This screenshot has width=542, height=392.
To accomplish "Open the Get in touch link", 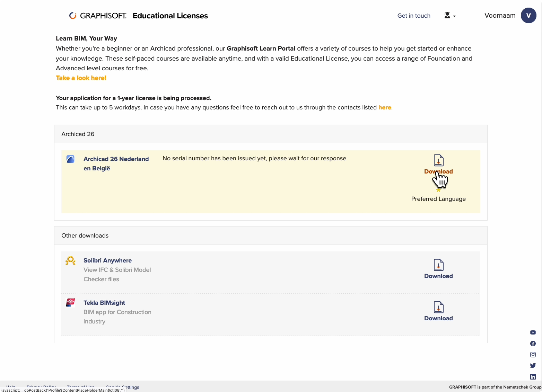I will point(414,16).
